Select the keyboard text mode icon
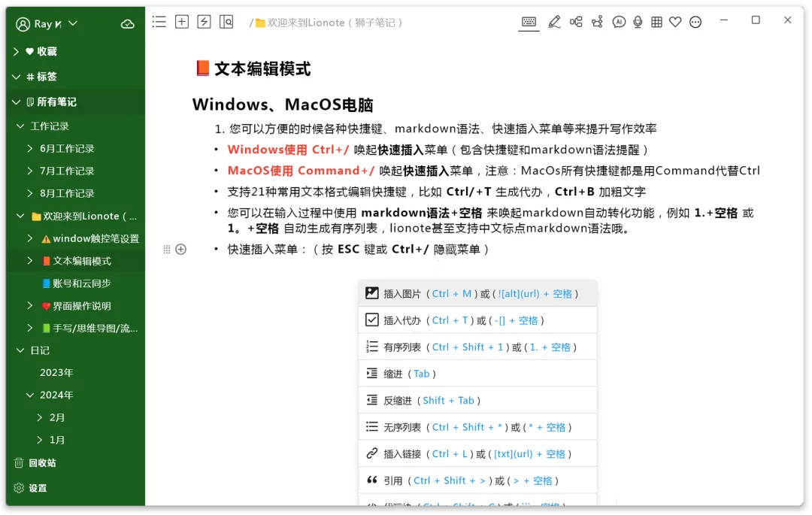Screen dimensions: 812x515 [529, 22]
